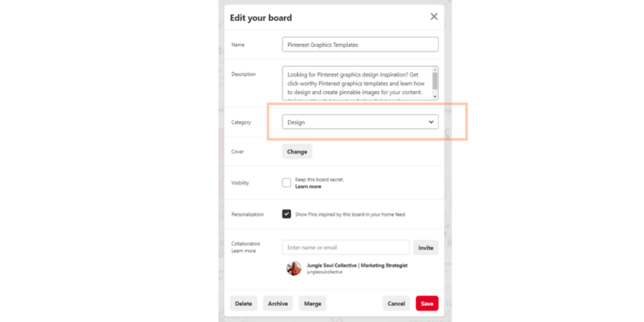The height and width of the screenshot is (322, 644).
Task: Focus the Enter name or email field
Action: point(345,248)
